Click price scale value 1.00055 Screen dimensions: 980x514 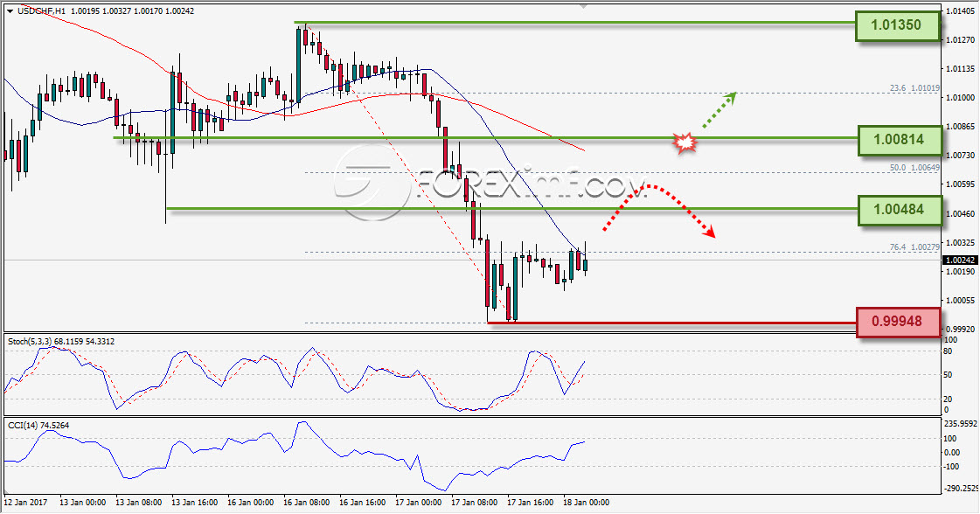pos(960,301)
